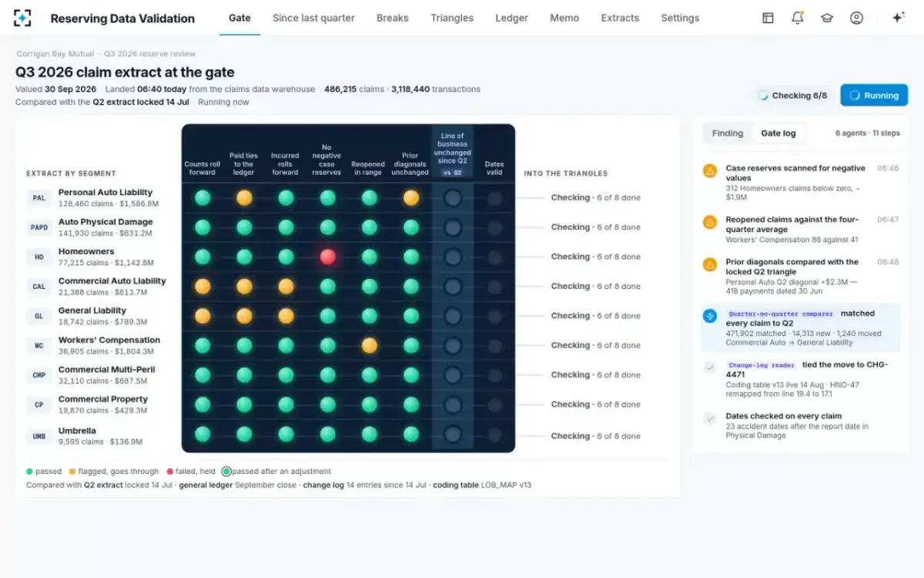Click "Q2 extract locked 14 Jul" header text

[x=142, y=102]
